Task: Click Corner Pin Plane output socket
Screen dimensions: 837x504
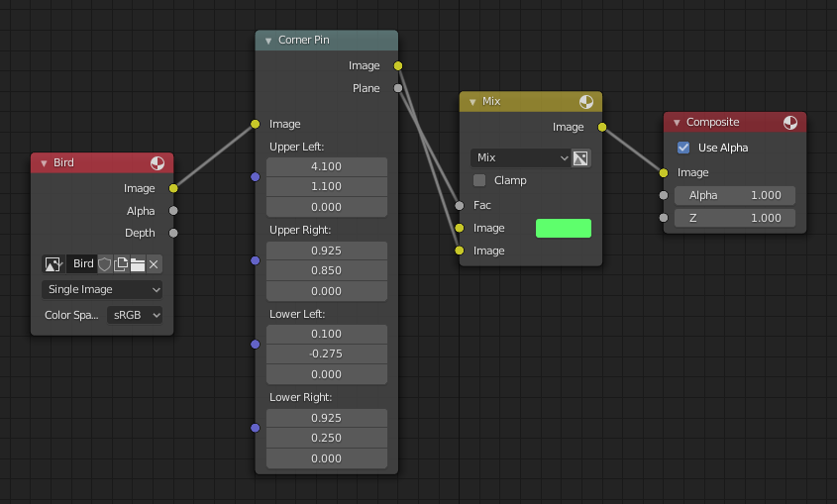Action: [x=398, y=88]
